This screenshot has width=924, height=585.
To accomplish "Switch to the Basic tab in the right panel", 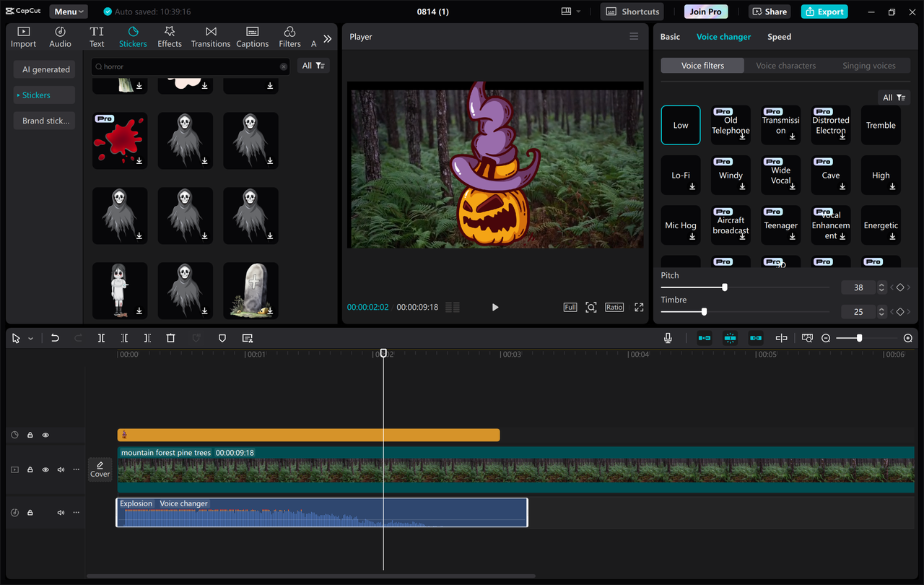I will point(670,36).
